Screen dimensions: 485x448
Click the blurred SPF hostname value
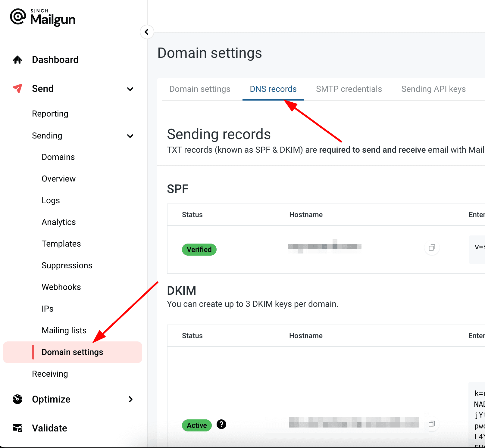[324, 246]
